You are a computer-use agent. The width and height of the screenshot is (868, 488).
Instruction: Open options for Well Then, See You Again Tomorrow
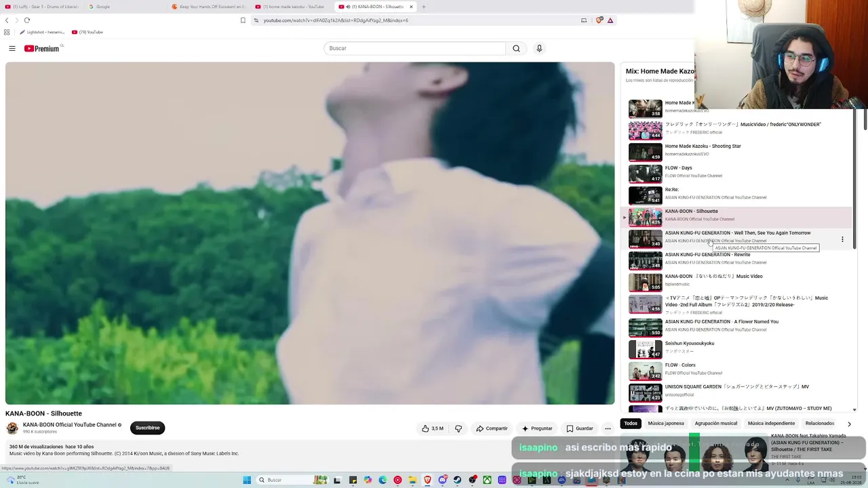(842, 239)
